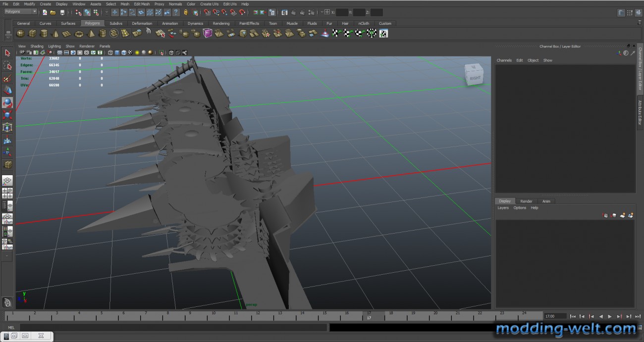Image resolution: width=644 pixels, height=342 pixels.
Task: Open the Channels menu in Channel Box
Action: (x=504, y=60)
